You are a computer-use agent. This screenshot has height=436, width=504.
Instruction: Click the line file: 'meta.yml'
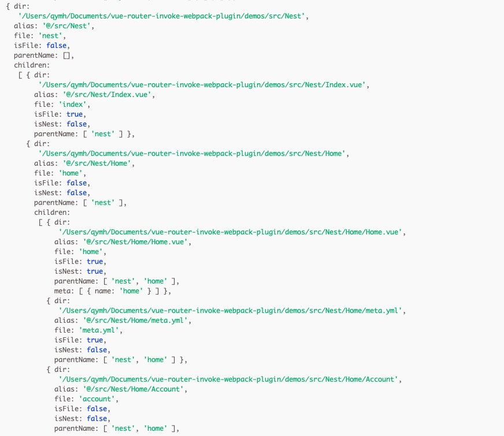[88, 330]
